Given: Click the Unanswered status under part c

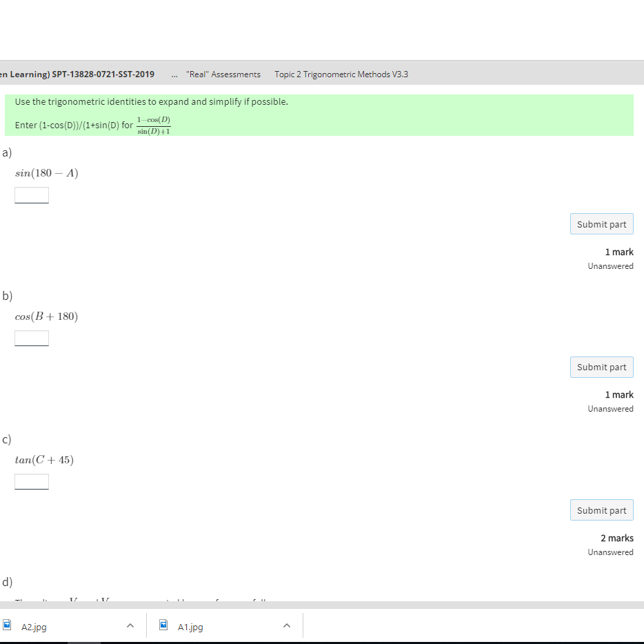Looking at the screenshot, I should click(610, 552).
